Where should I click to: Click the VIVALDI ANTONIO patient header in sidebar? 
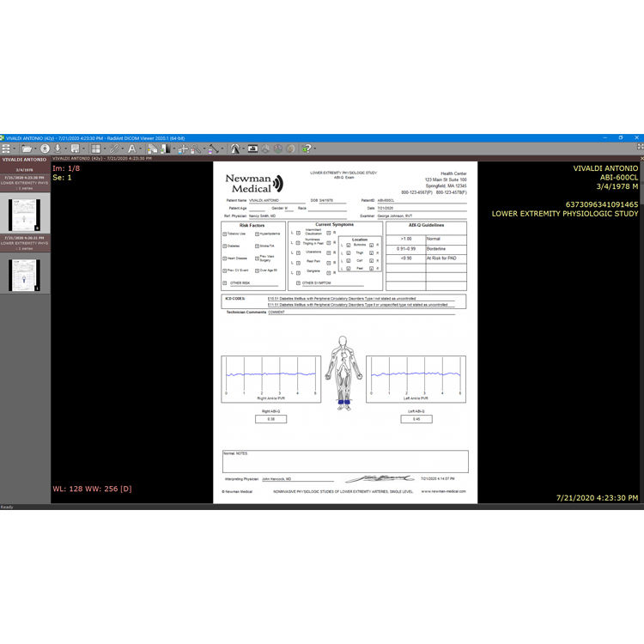click(x=24, y=160)
